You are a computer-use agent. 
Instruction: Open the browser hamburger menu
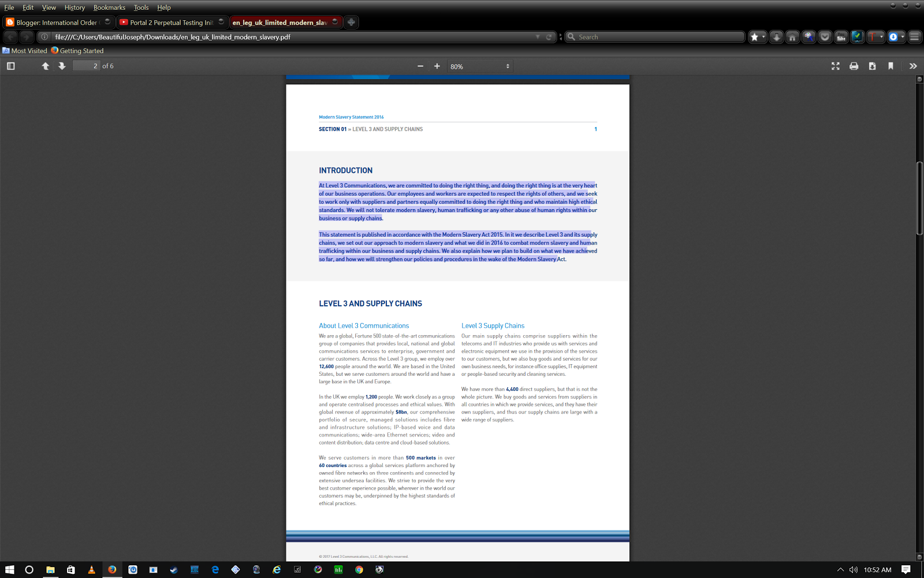[915, 37]
